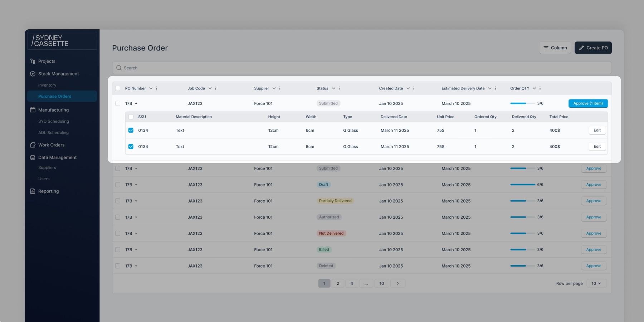Click the first order's quantity progress bar
The height and width of the screenshot is (322, 644).
[x=523, y=103]
